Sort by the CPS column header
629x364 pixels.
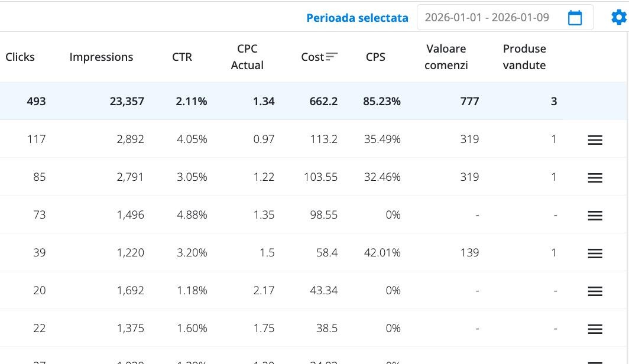click(x=375, y=57)
